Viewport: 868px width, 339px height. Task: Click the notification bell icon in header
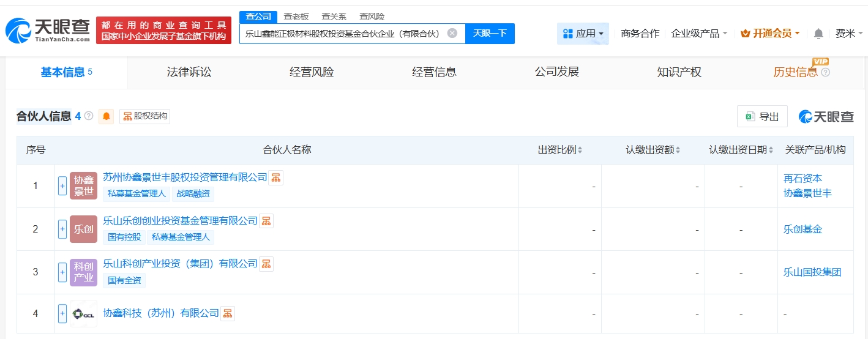pyautogui.click(x=818, y=34)
